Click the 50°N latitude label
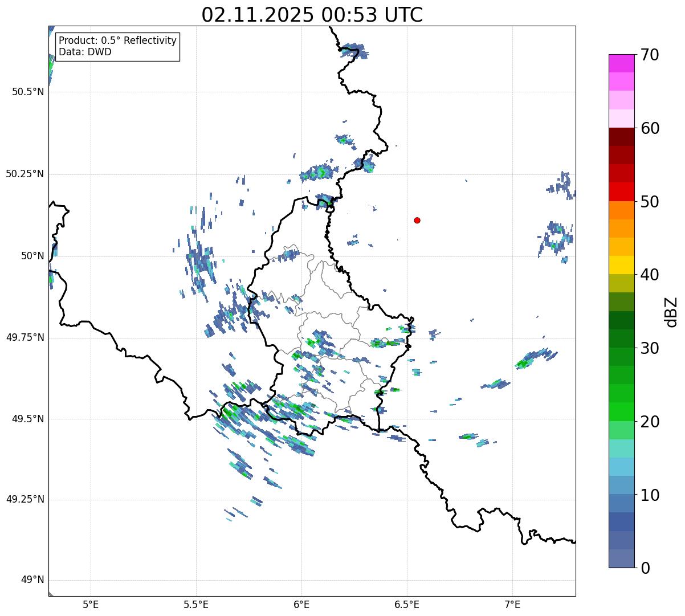This screenshot has width=685, height=616. [32, 256]
